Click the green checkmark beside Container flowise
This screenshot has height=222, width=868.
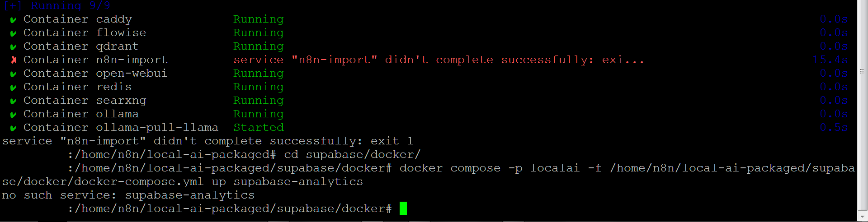click(x=14, y=33)
